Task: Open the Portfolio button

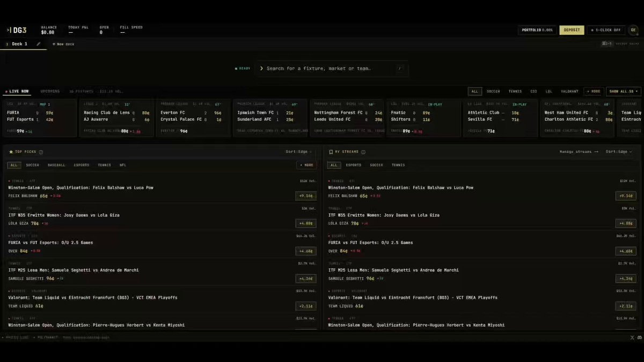Action: coord(537,30)
